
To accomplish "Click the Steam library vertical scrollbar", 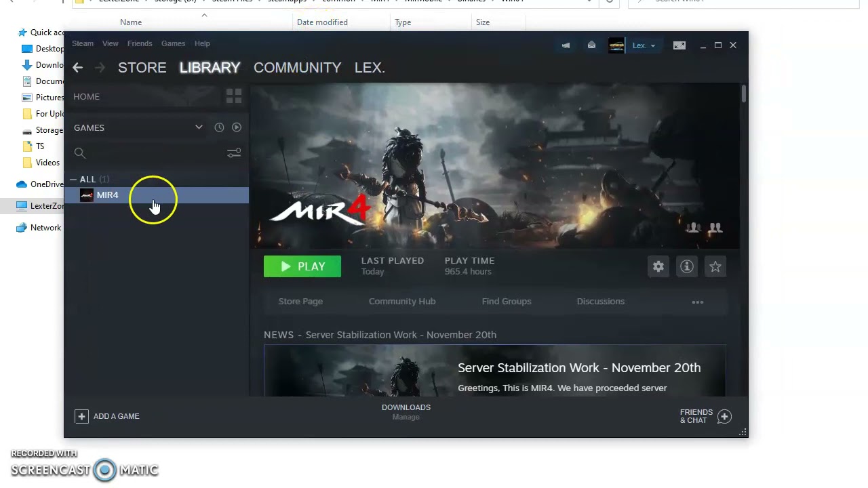I will (744, 94).
